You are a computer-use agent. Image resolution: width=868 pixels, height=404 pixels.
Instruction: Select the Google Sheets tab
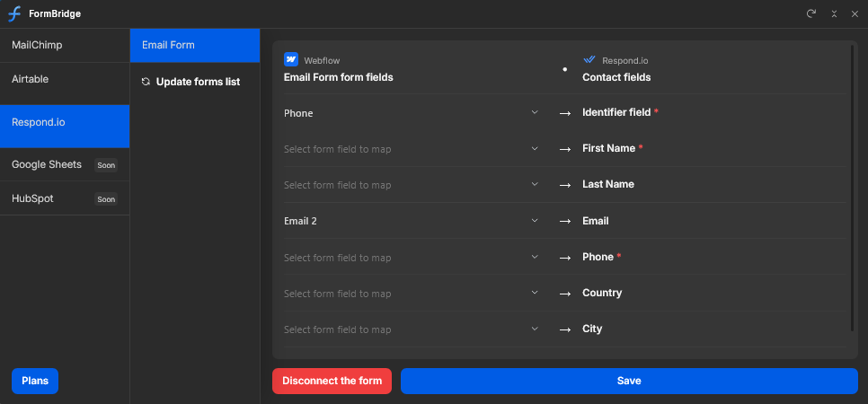click(65, 164)
